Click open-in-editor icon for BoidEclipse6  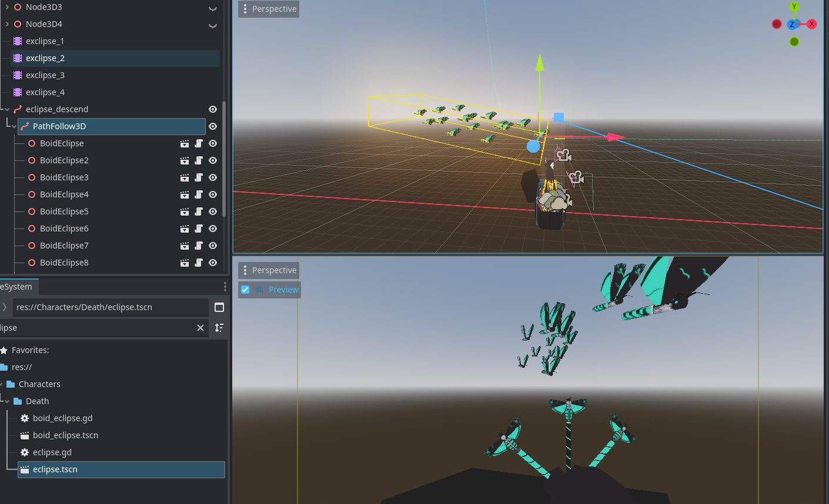pos(185,229)
